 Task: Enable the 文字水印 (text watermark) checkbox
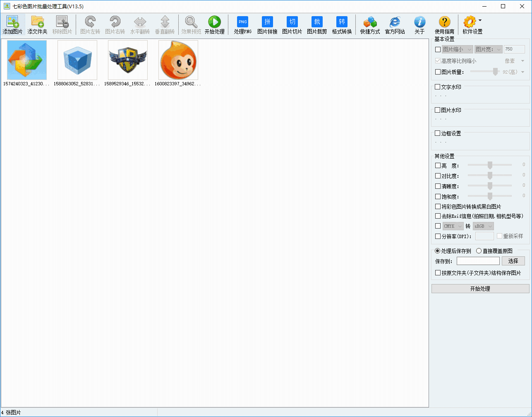click(438, 87)
